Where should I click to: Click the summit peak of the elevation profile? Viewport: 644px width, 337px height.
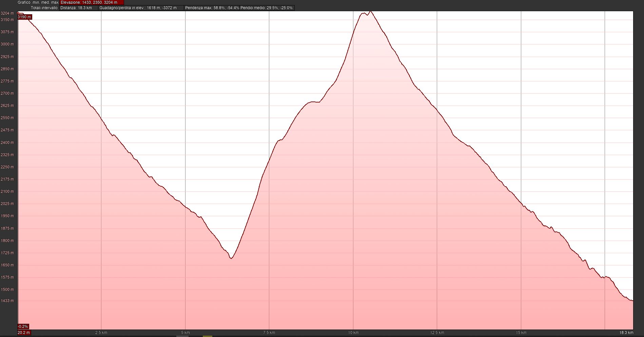[x=370, y=12]
